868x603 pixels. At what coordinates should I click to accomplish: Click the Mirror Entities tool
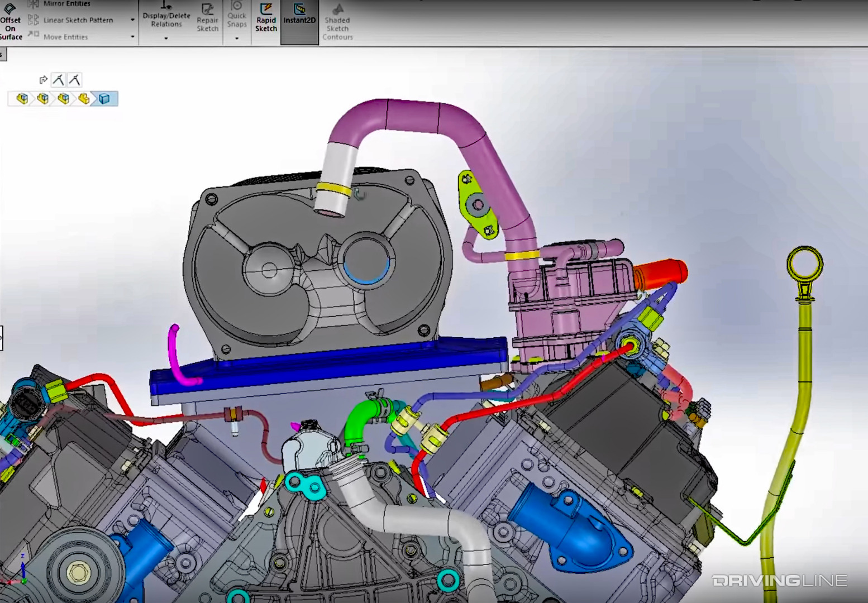click(x=66, y=3)
